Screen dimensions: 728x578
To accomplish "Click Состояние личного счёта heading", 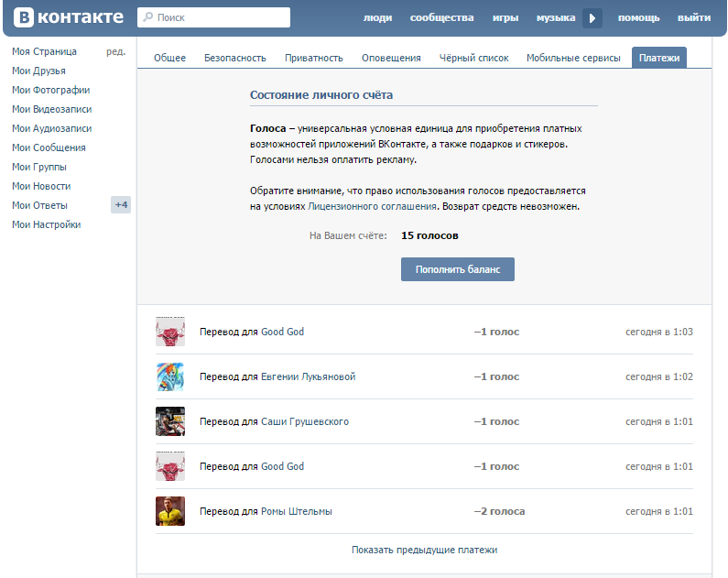I will click(x=321, y=95).
